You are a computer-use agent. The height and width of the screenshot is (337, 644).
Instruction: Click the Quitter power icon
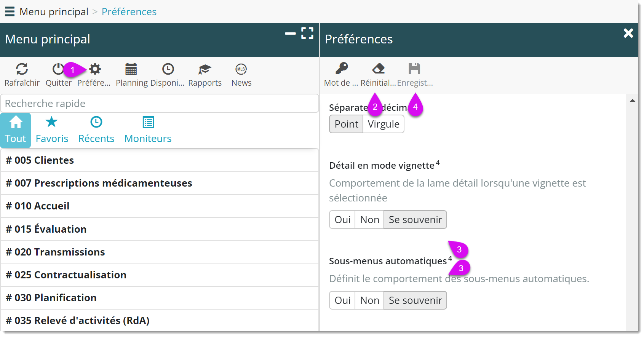point(58,69)
